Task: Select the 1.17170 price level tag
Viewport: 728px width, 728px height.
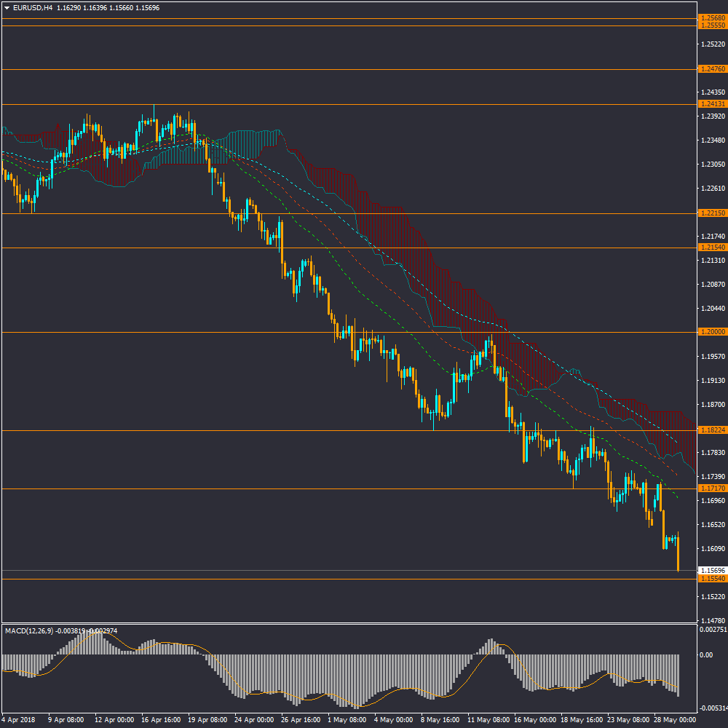Action: coord(712,488)
